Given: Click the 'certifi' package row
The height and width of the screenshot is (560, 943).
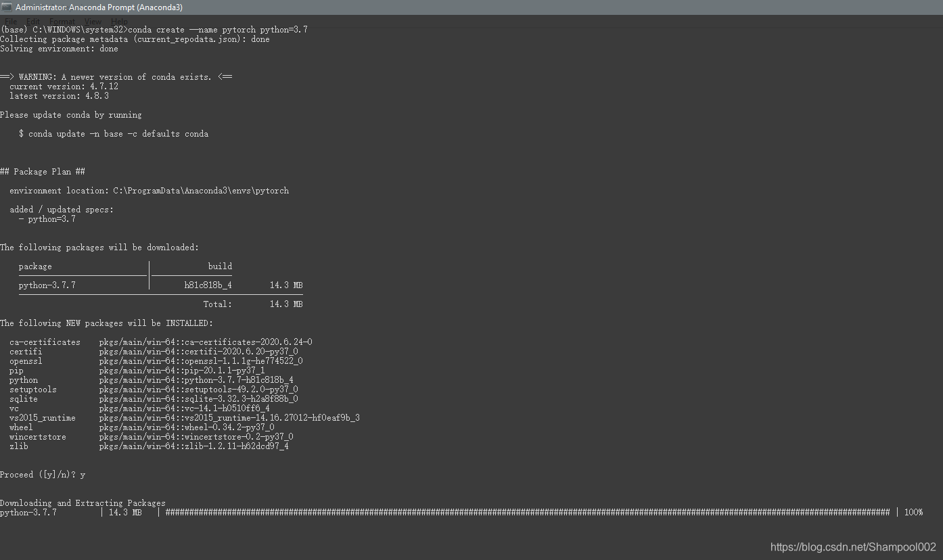Looking at the screenshot, I should click(154, 352).
